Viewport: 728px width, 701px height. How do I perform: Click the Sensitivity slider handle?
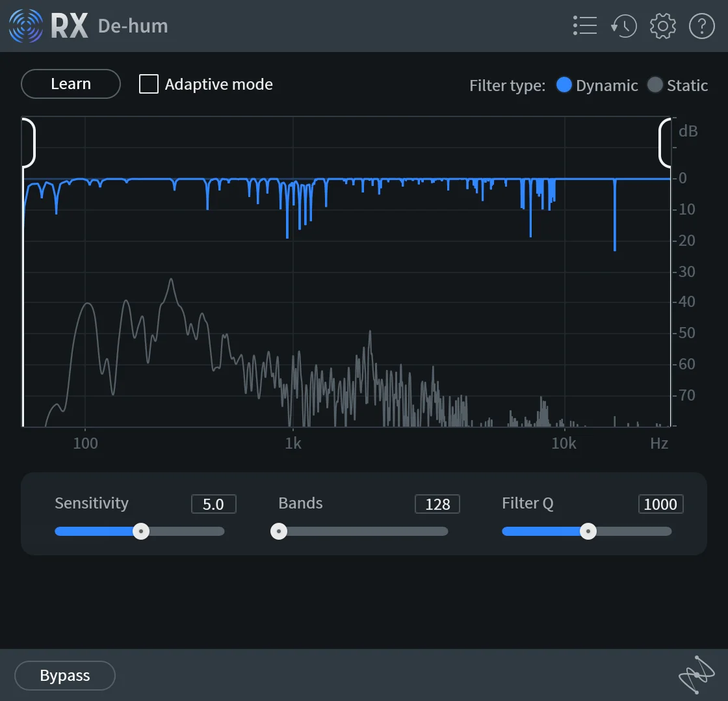pyautogui.click(x=140, y=531)
